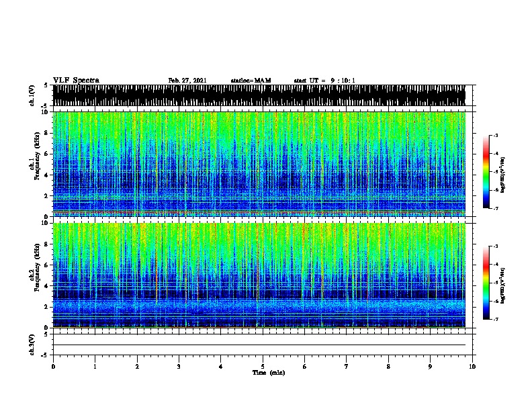Image resolution: width=532 pixels, height=411 pixels.
Task: Click the "station=MAM" header text
Action: (251, 81)
